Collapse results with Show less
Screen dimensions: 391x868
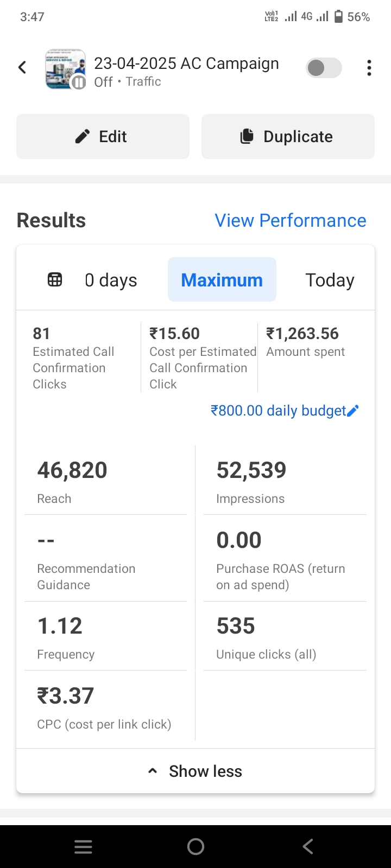(195, 771)
